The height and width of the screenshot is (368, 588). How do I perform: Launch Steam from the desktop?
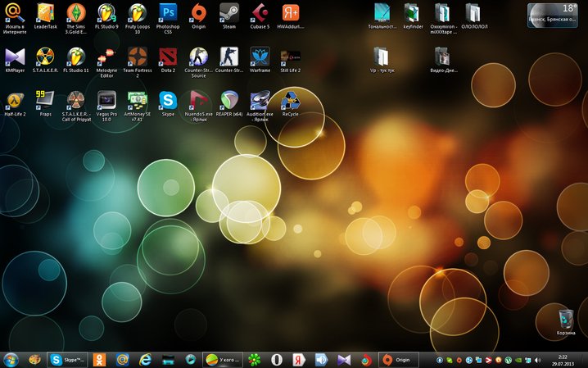coord(229,16)
